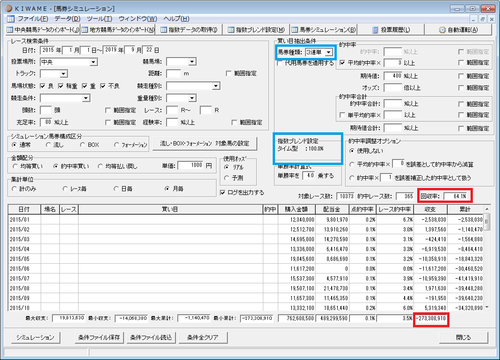The width and height of the screenshot is (500, 360).
Task: Click the window icon left of ファイル menu
Action: [11, 19]
